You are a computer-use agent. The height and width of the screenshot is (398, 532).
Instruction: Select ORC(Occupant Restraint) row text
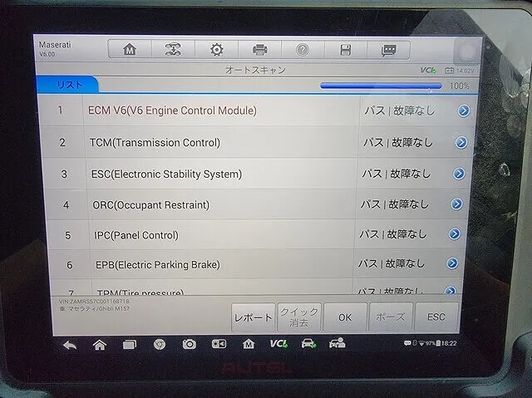click(151, 204)
